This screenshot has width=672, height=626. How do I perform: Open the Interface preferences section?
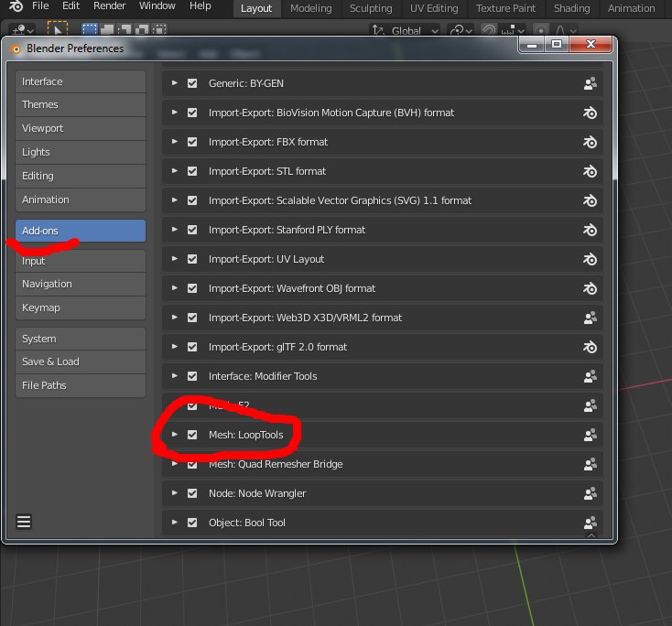pyautogui.click(x=81, y=81)
